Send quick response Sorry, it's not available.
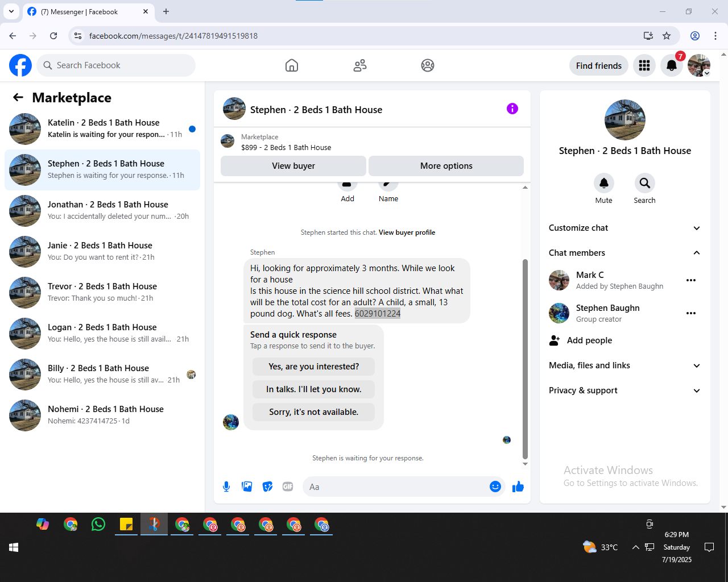Screen dimensions: 728x582 pos(314,412)
